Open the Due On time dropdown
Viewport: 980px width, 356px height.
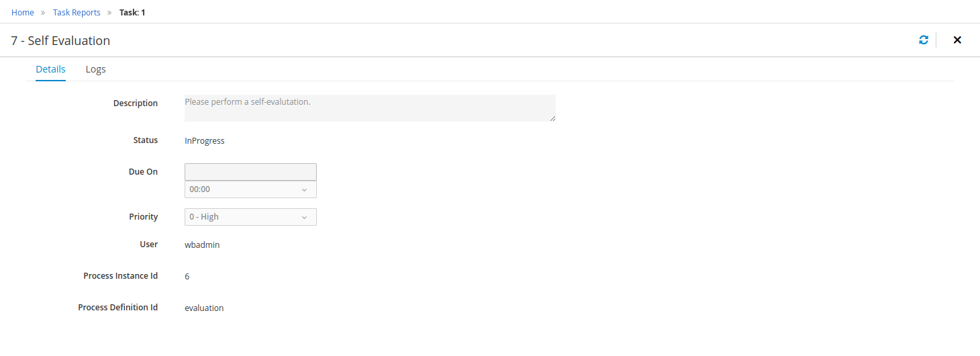(250, 189)
